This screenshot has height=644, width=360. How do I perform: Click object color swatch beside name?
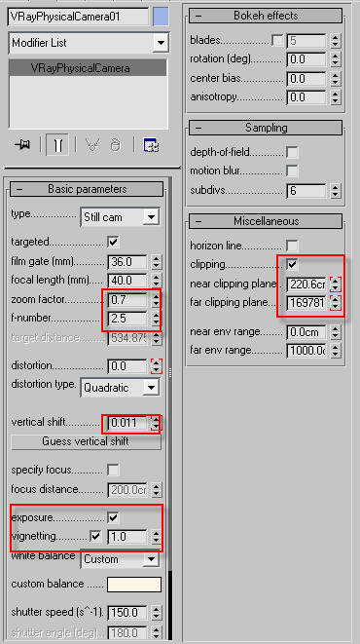point(161,17)
